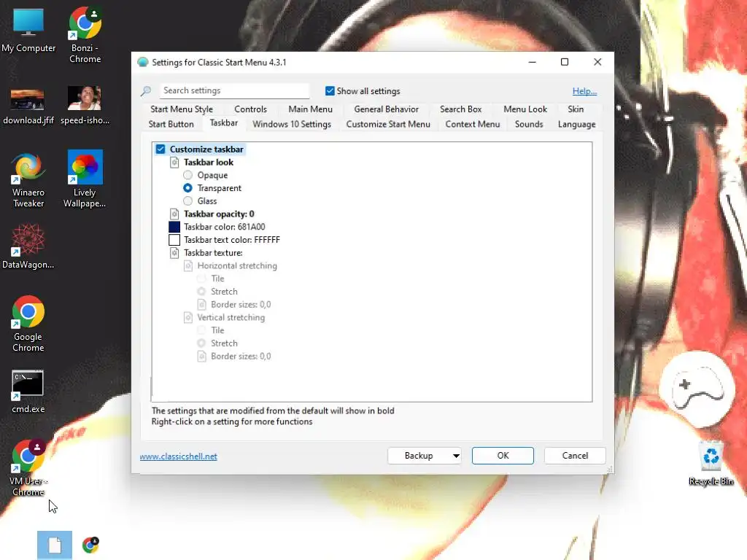
Task: Switch to the Menu Look tab
Action: point(525,109)
